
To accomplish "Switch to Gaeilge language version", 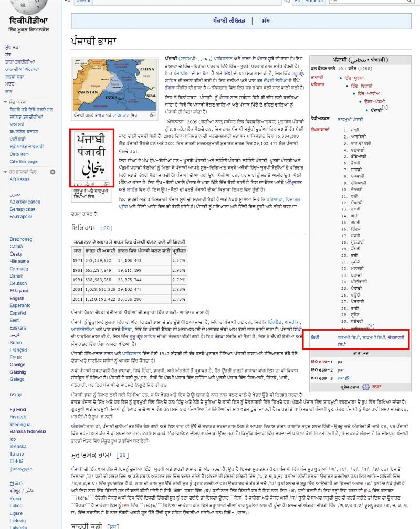I will click(x=17, y=365).
